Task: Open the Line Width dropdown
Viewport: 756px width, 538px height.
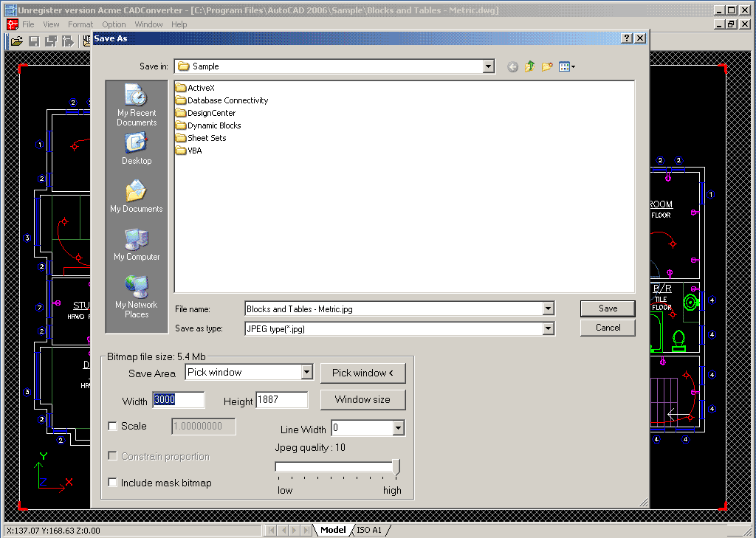Action: 398,428
